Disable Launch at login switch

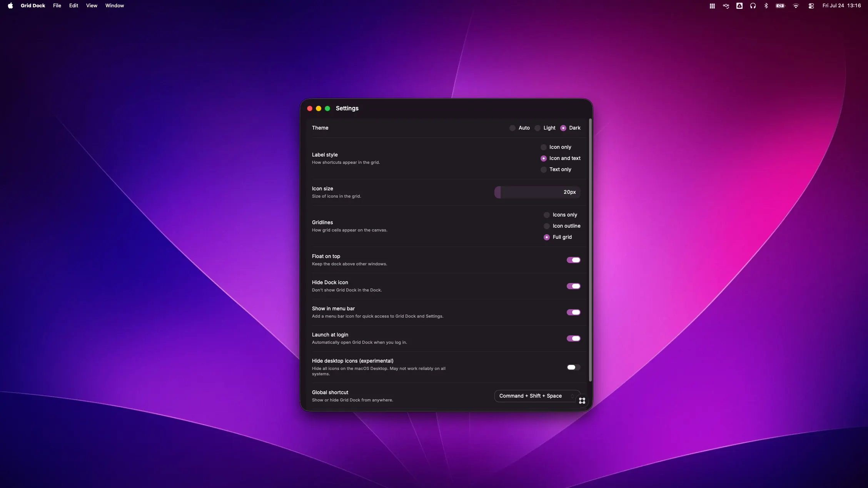[x=573, y=338]
